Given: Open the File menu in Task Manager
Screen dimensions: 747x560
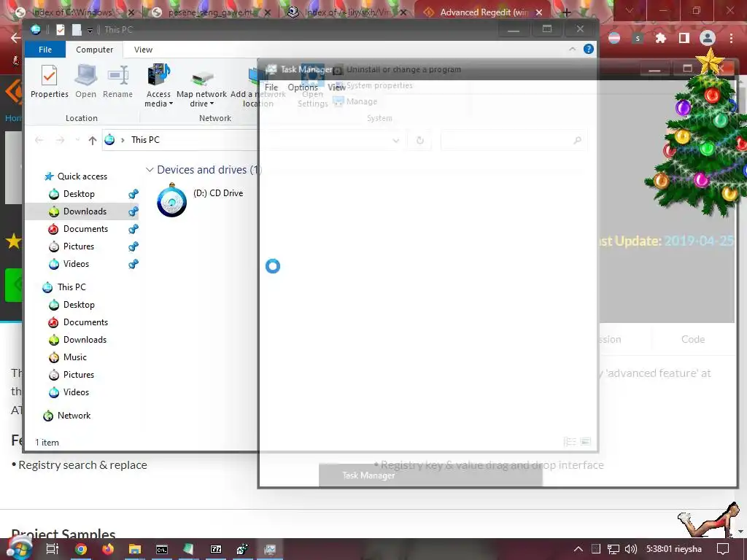Looking at the screenshot, I should click(271, 87).
